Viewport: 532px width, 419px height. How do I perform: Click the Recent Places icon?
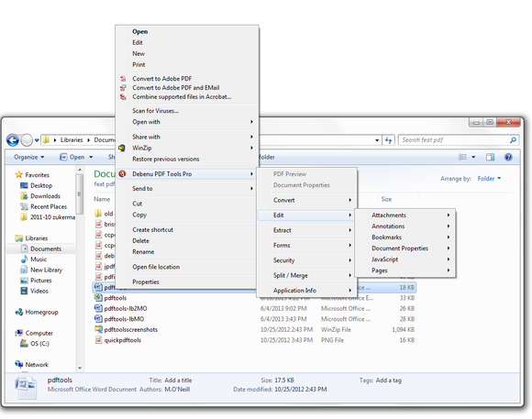[24, 206]
